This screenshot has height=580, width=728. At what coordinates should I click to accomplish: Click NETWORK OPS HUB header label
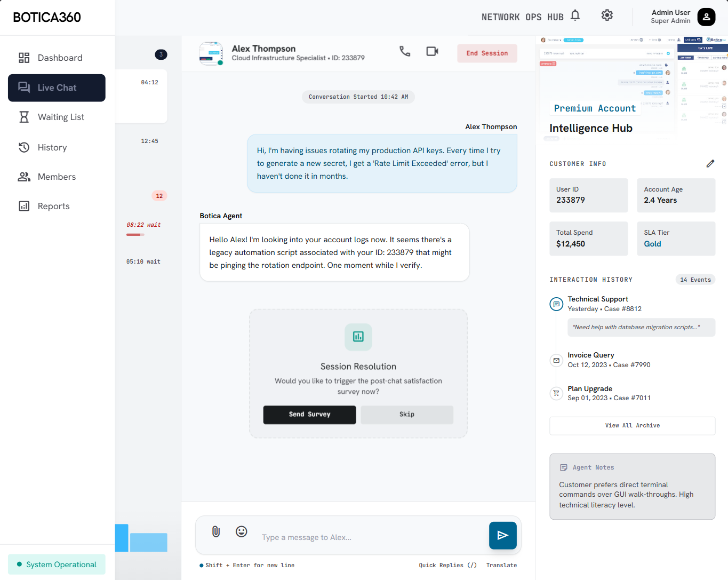[x=522, y=17]
